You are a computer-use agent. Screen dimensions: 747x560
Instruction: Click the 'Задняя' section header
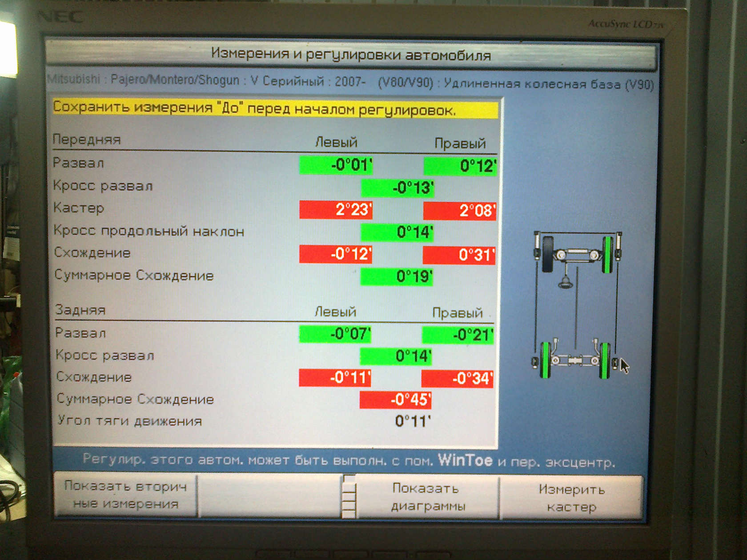click(x=80, y=310)
